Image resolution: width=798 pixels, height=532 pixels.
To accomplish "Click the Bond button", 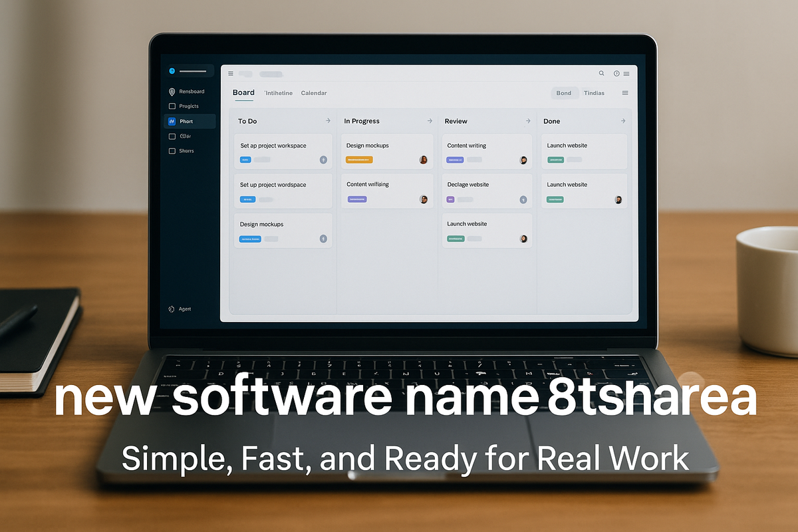I will point(564,93).
